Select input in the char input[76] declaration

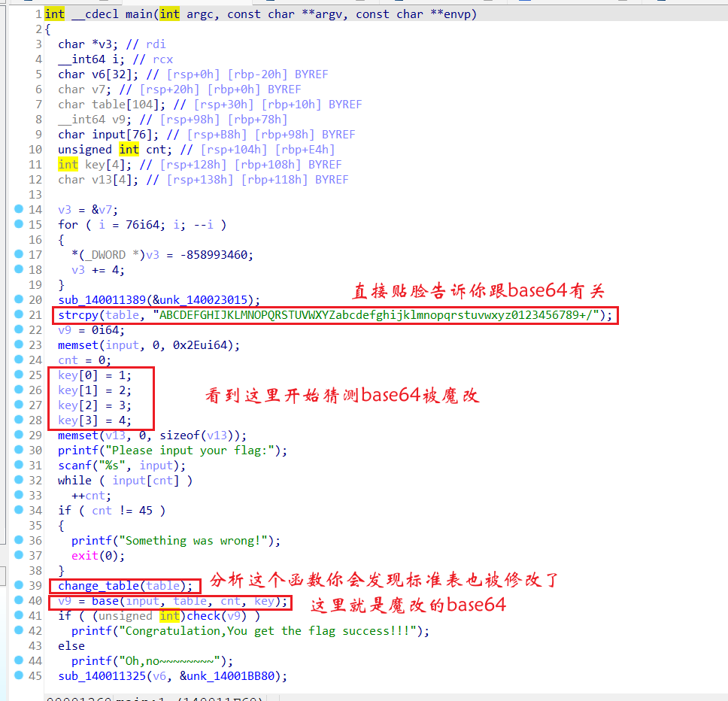108,135
